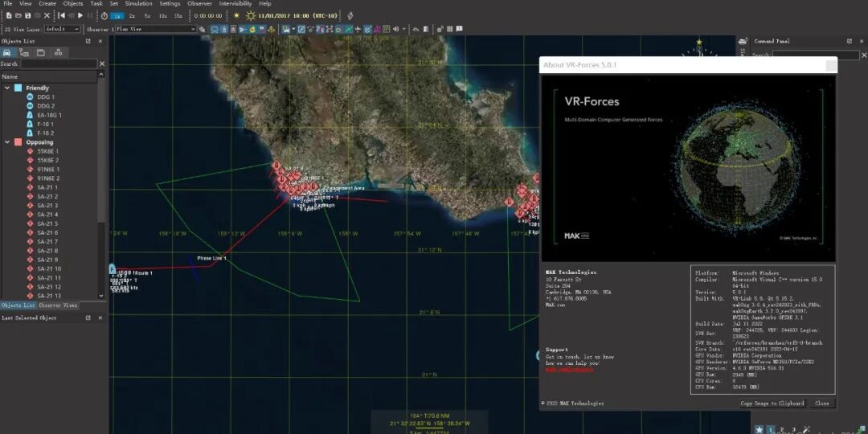Open the Plan View observer dropdown
Screen dimensions: 868x434
click(156, 29)
